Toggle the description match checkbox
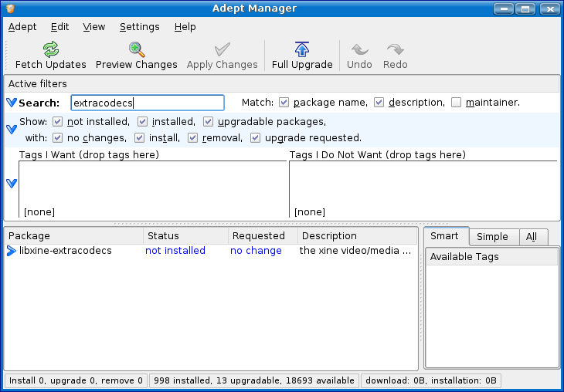This screenshot has height=392, width=564. tap(379, 103)
